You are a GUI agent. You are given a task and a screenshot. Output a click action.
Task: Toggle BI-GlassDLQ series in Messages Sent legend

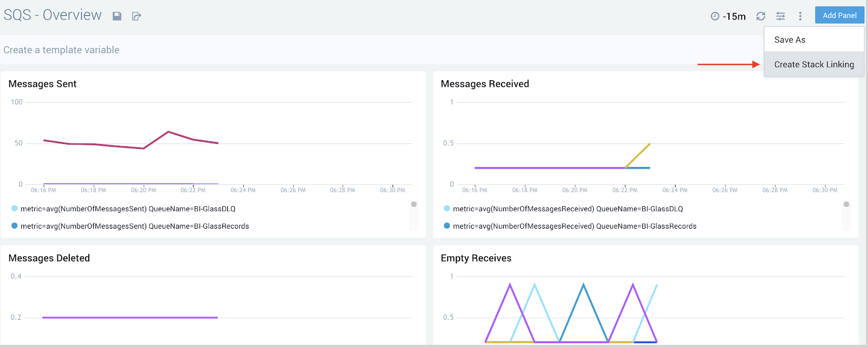128,209
